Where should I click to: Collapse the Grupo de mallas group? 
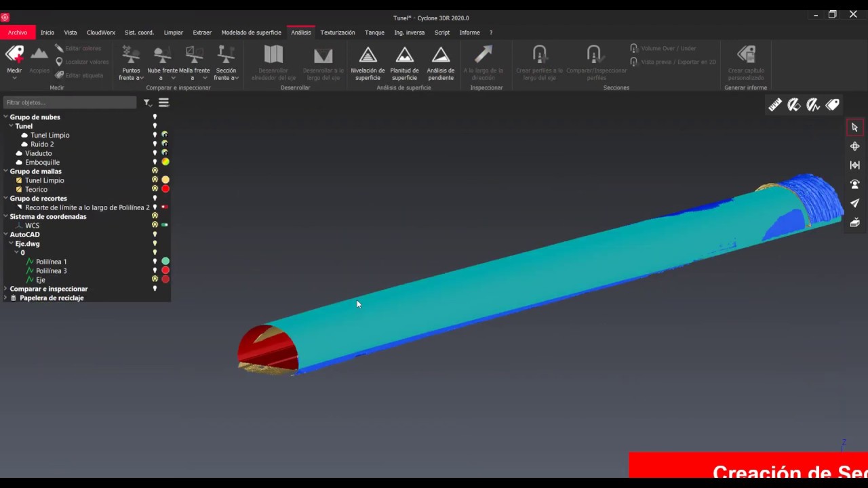tap(5, 171)
